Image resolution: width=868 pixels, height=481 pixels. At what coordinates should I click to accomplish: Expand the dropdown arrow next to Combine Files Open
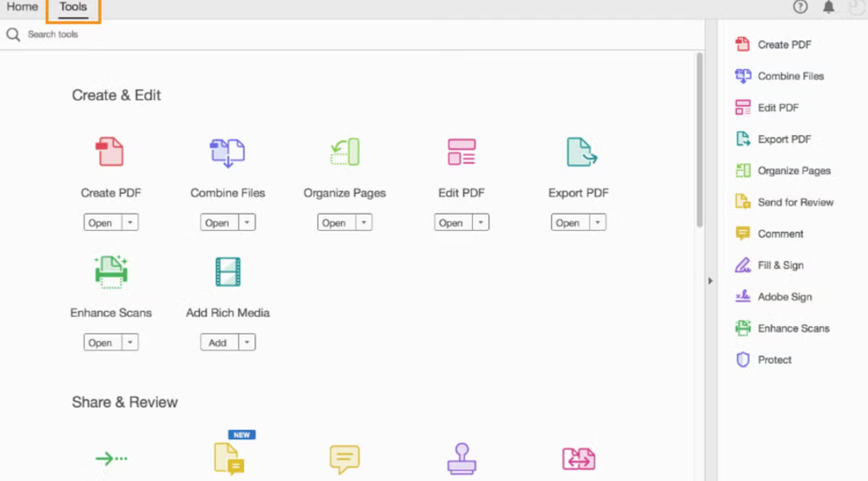(247, 222)
